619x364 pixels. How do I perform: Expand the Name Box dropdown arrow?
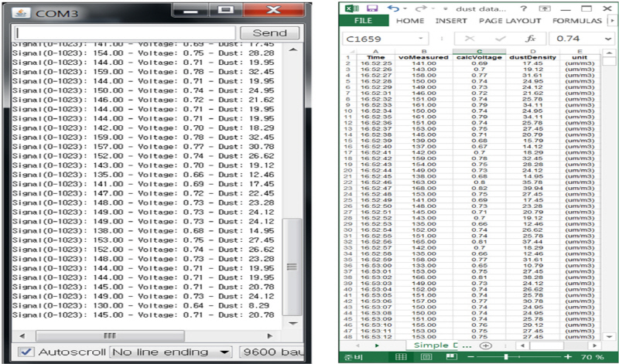[x=419, y=38]
